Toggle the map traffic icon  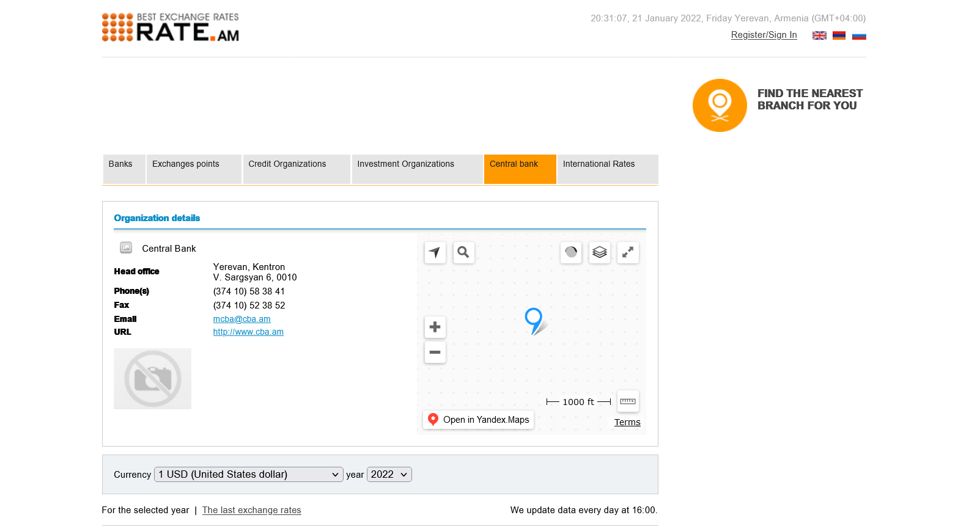(571, 252)
